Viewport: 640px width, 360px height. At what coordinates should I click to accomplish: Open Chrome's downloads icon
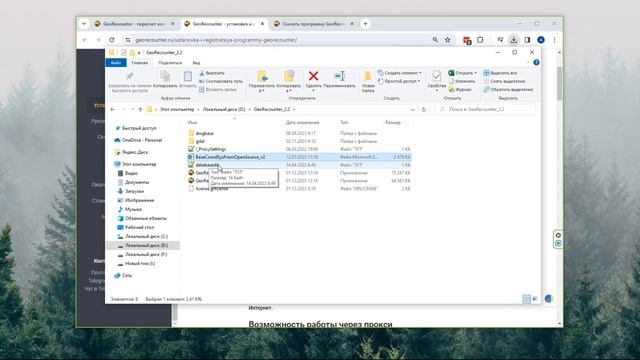(x=513, y=40)
